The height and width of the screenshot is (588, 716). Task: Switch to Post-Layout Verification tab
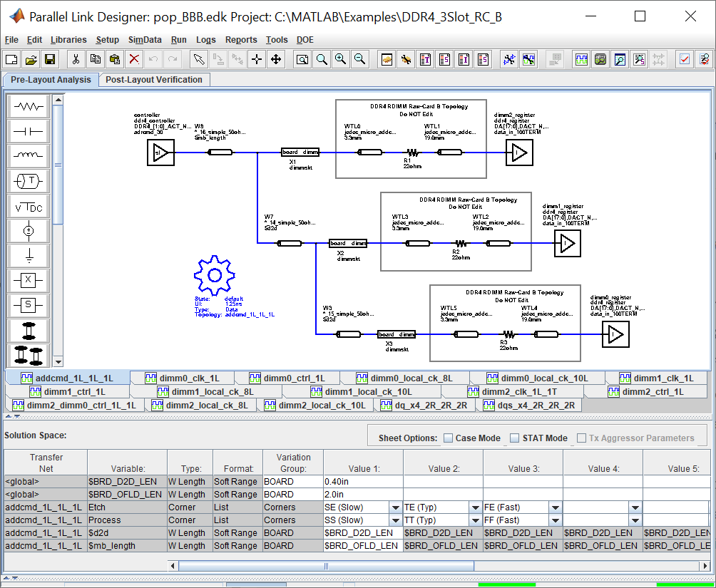(x=154, y=80)
